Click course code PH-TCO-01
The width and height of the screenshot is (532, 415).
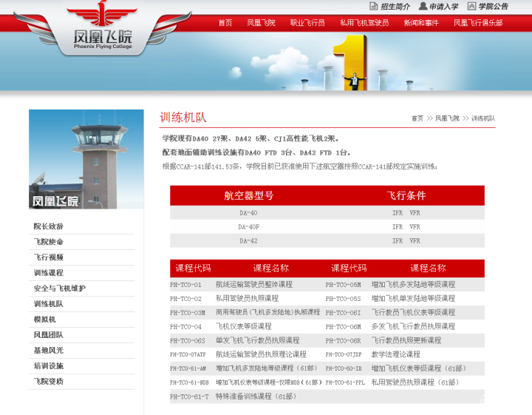[x=185, y=285]
